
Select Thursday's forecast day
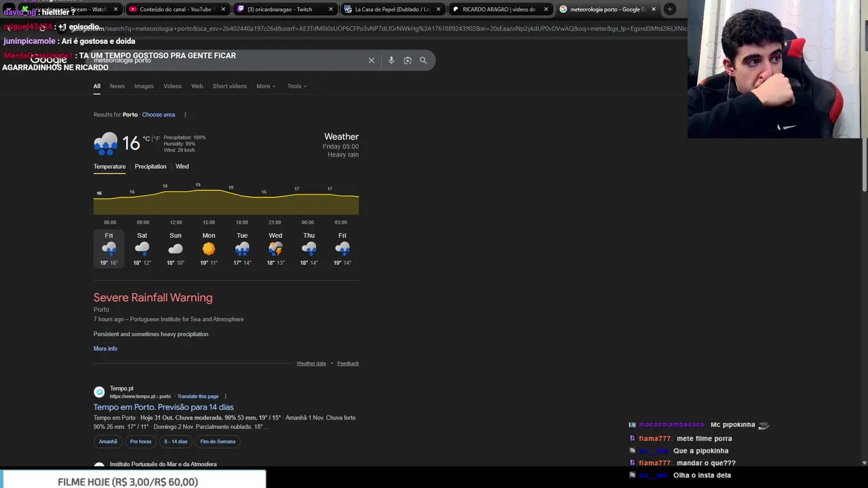(x=309, y=249)
